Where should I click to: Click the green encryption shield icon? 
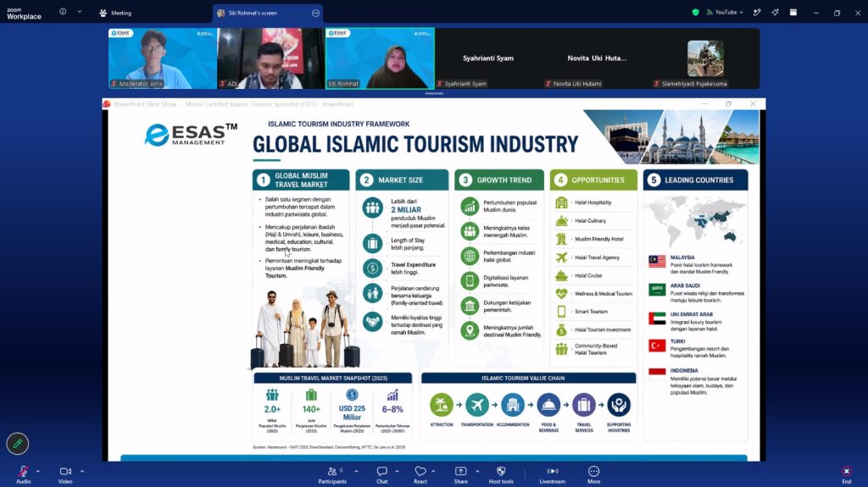click(x=695, y=12)
